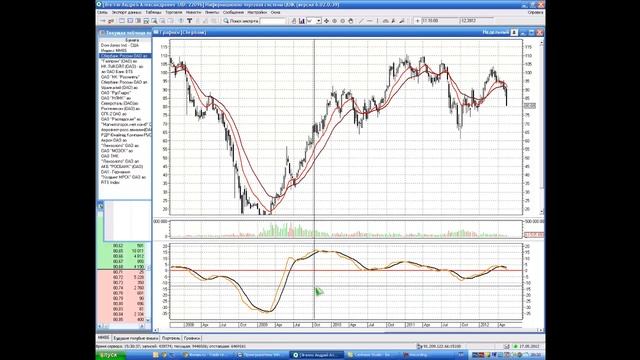
Task: Switch to the Портфель bottom tab
Action: pos(171,338)
